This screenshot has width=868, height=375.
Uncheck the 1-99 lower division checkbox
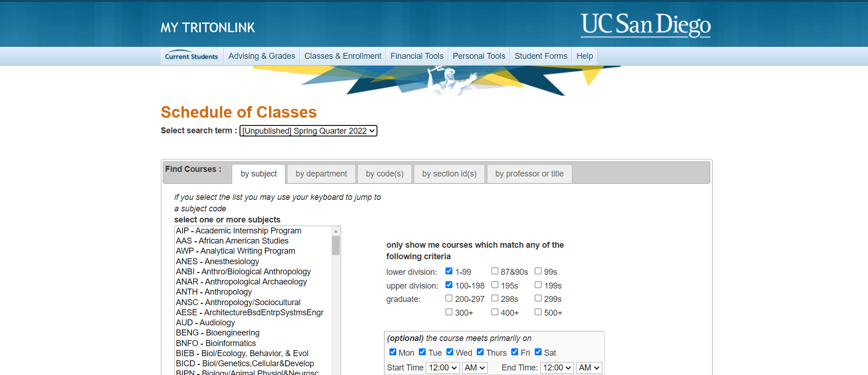tap(449, 271)
